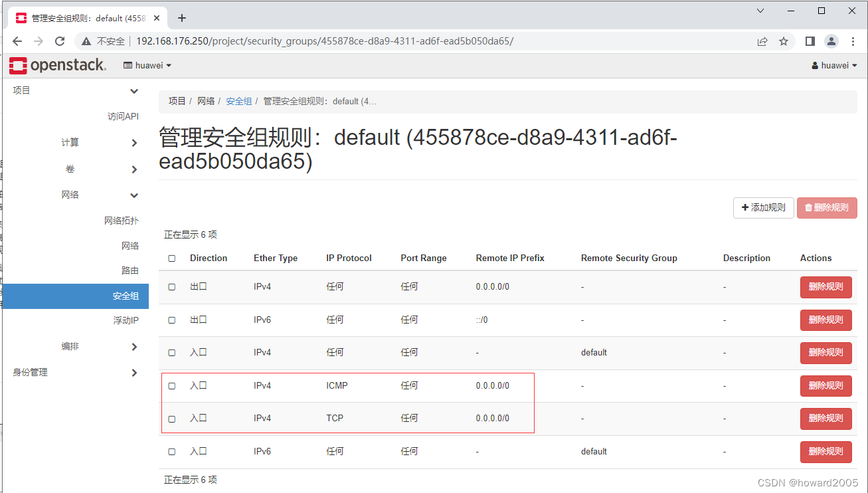Toggle the select-all checkbox in table header
The image size is (868, 493).
pyautogui.click(x=172, y=258)
